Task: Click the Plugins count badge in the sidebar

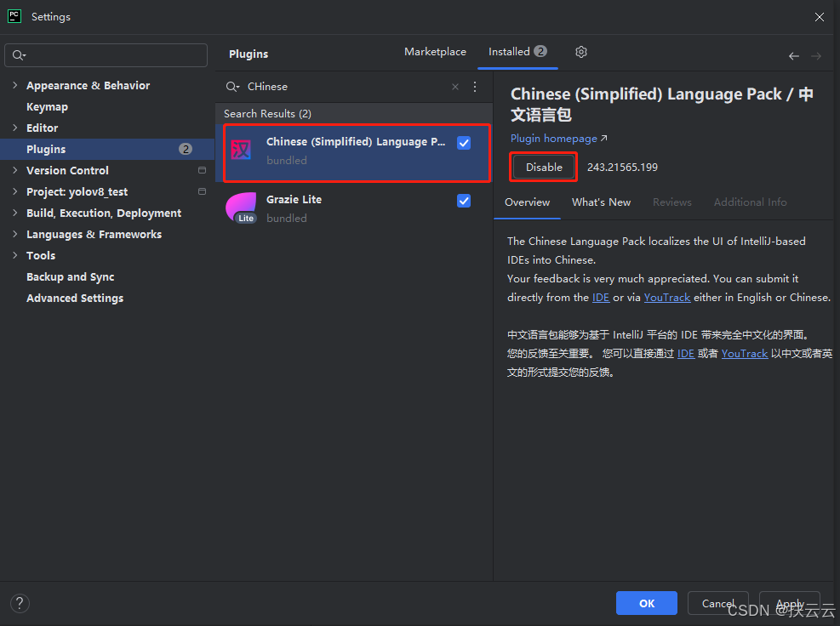Action: point(186,149)
